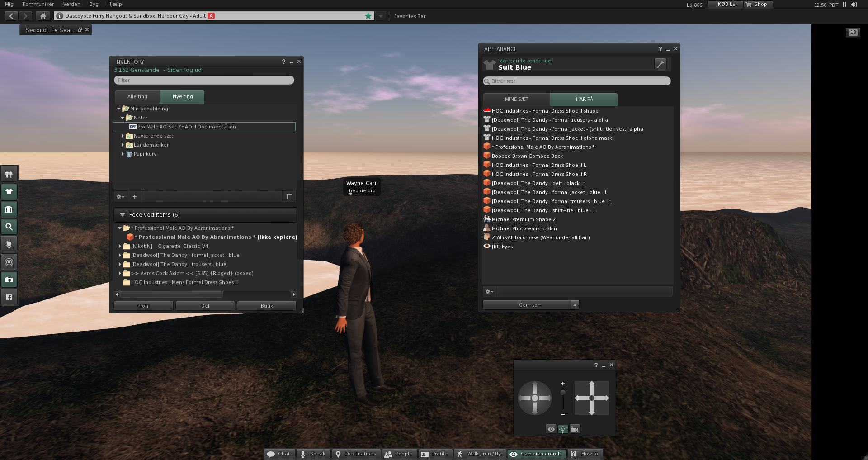Zoom camera out with minus icon

(x=563, y=414)
